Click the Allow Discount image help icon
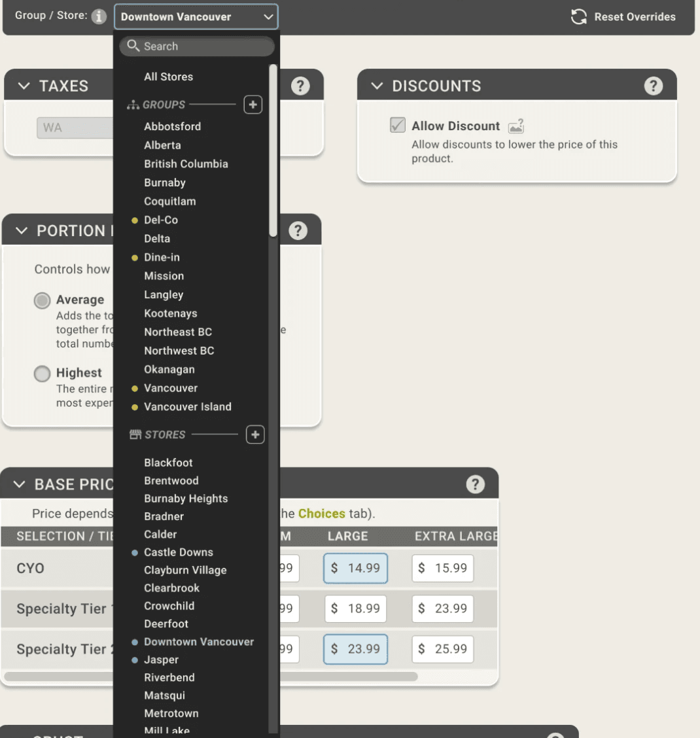The height and width of the screenshot is (738, 700). (x=516, y=126)
